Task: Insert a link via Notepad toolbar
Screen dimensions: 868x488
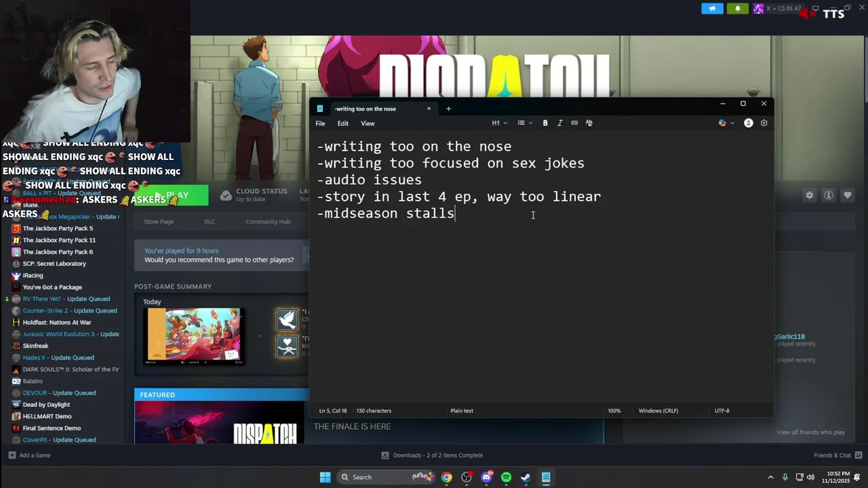Action: pos(574,123)
